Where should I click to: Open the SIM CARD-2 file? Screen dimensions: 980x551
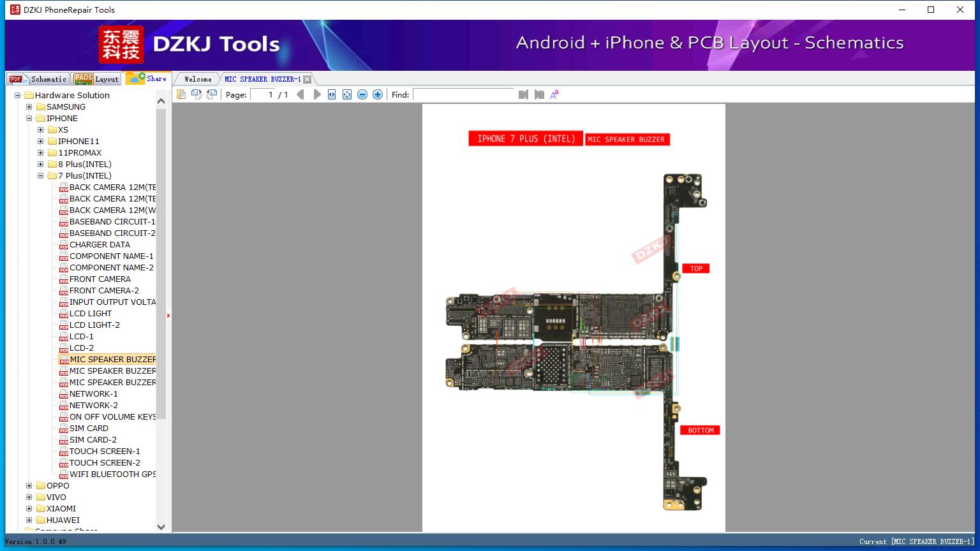point(93,440)
